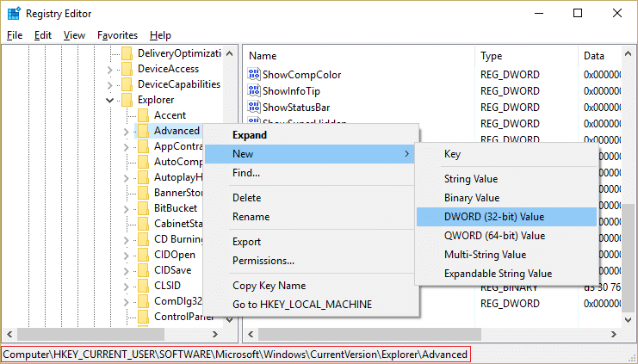Select the ShowStatusBar value icon
Screen dimensions: 638x364
point(254,107)
